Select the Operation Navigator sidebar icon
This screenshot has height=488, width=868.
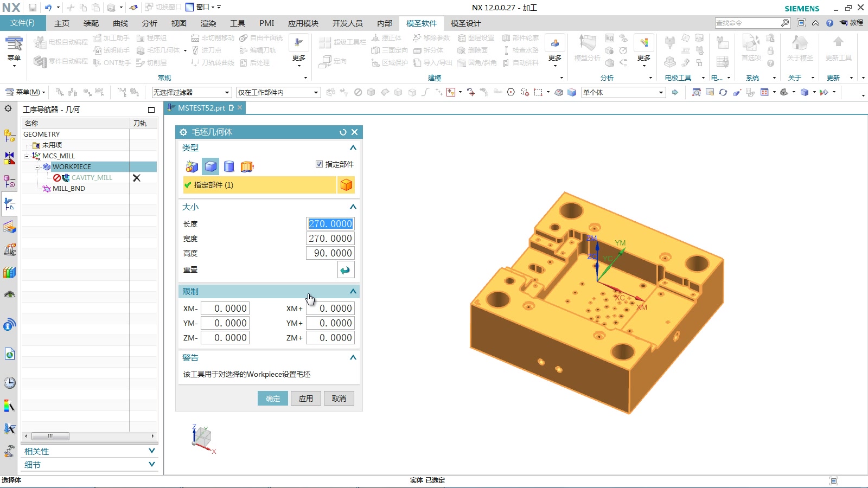[x=9, y=204]
